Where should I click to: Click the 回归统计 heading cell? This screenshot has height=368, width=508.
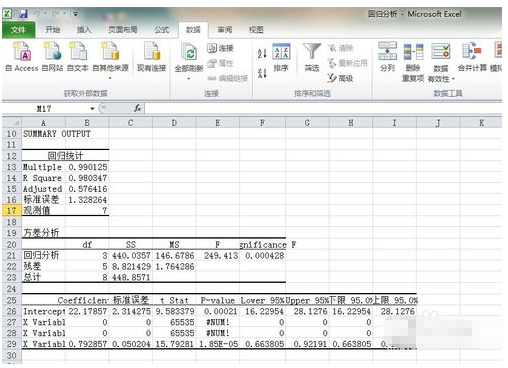pos(65,156)
